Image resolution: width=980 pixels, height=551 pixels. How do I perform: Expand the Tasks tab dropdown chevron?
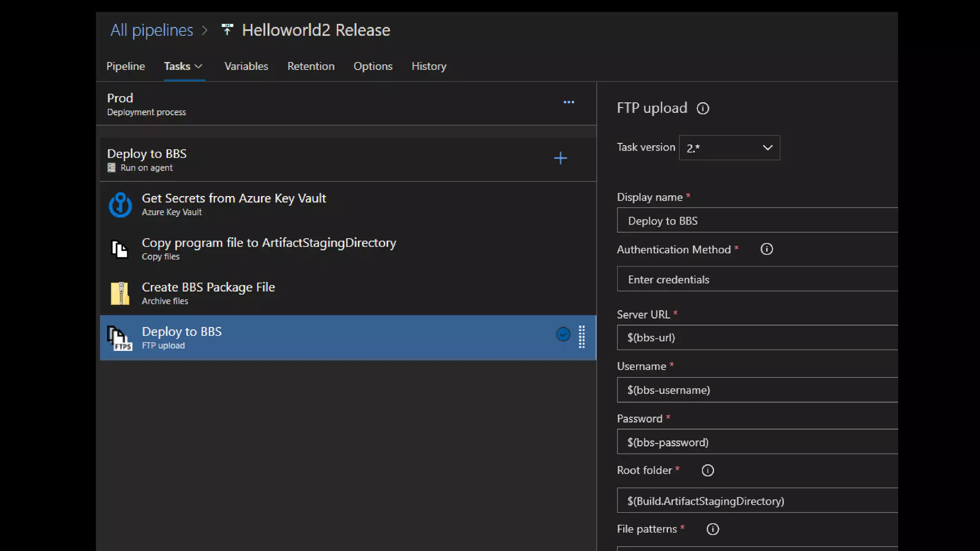tap(199, 66)
